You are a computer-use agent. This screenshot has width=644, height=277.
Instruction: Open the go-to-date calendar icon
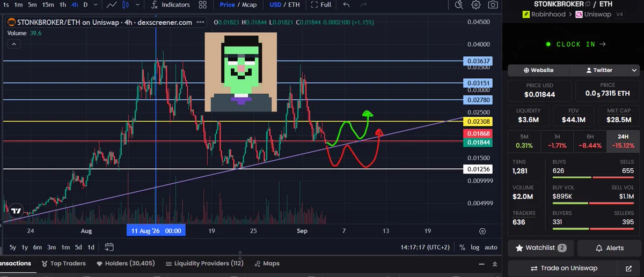click(109, 248)
